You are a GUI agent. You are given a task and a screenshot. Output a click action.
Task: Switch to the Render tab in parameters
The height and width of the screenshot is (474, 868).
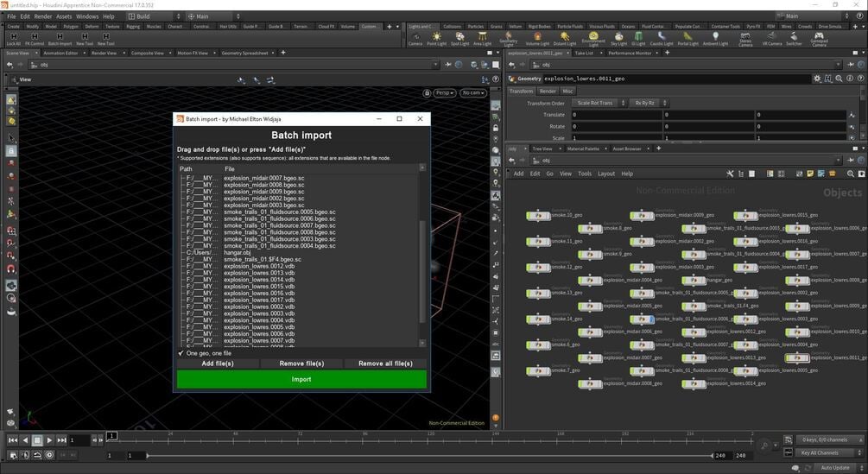click(x=548, y=92)
